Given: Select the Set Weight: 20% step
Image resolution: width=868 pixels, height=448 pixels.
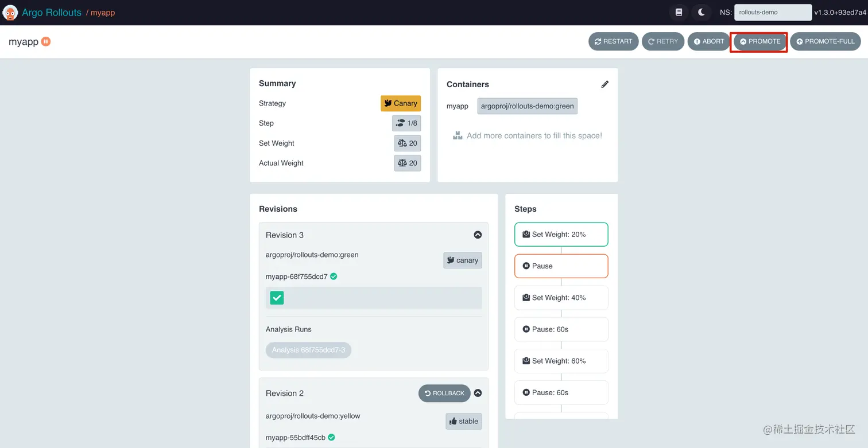Looking at the screenshot, I should pos(561,235).
